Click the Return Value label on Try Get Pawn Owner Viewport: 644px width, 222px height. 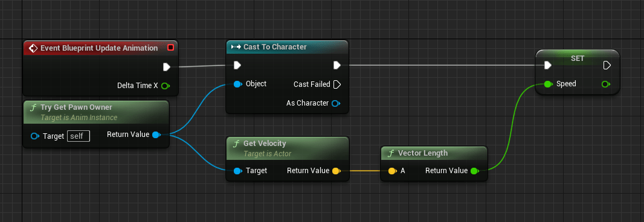click(128, 135)
